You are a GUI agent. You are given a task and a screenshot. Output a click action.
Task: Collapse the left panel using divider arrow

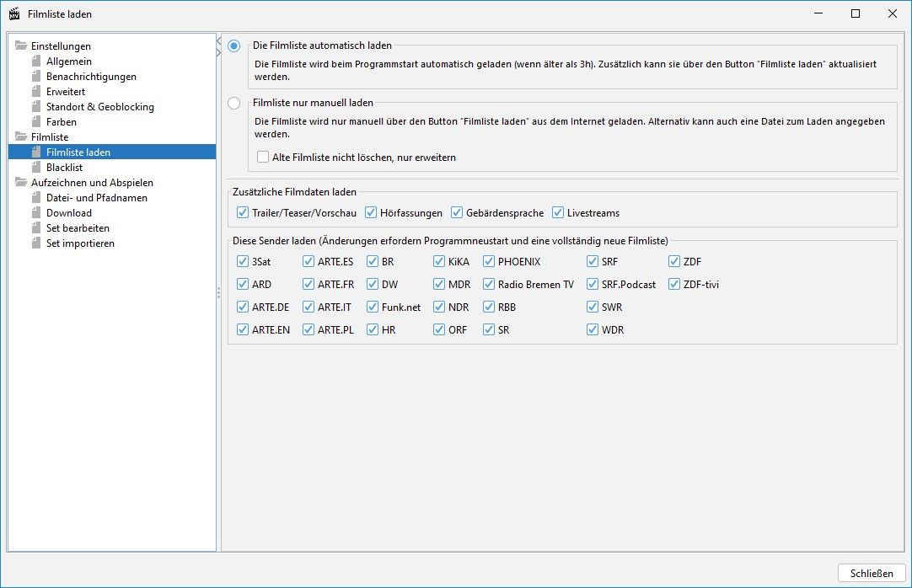[x=219, y=39]
